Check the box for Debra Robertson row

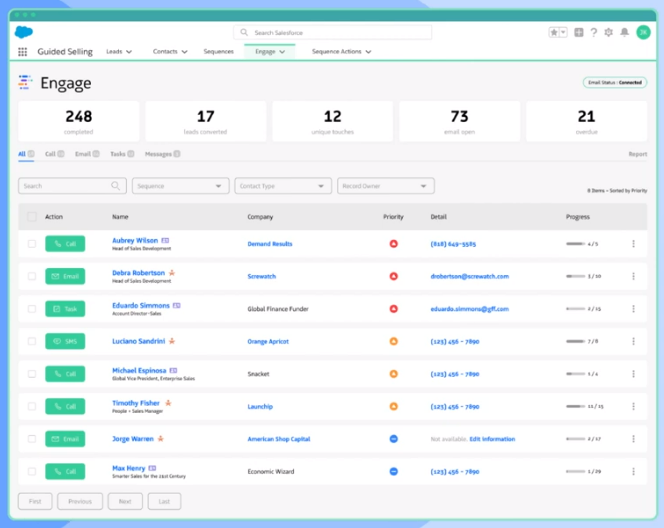pos(32,276)
